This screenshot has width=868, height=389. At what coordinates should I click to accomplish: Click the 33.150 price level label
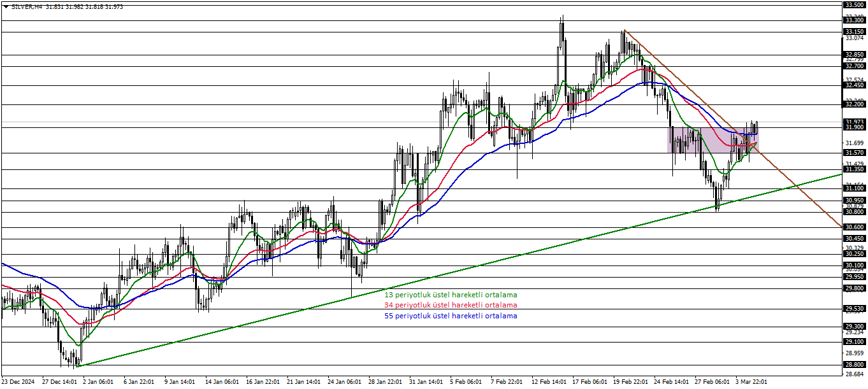pyautogui.click(x=854, y=31)
